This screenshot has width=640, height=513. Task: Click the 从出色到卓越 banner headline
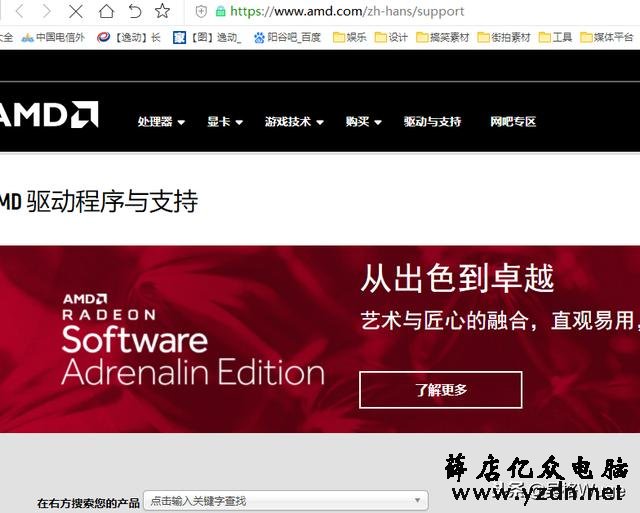pyautogui.click(x=457, y=278)
